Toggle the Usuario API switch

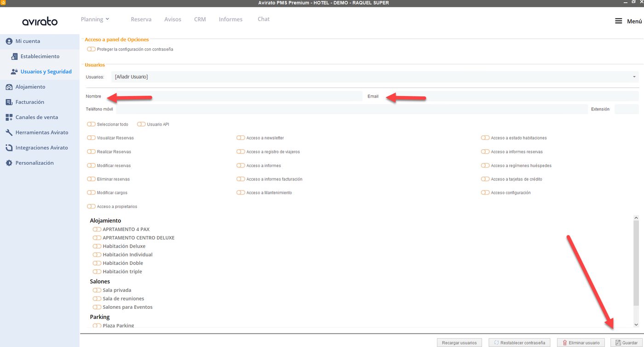pos(141,124)
